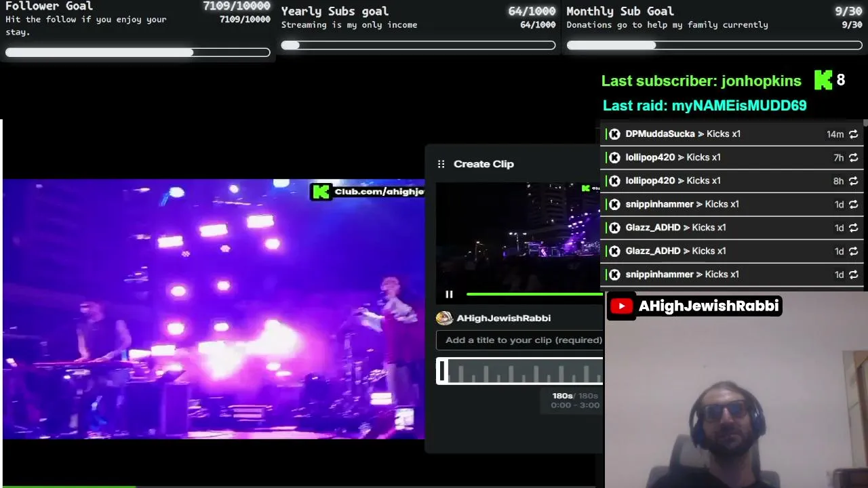Click the Monthly Sub Goal progress bar
This screenshot has width=868, height=488.
(714, 45)
